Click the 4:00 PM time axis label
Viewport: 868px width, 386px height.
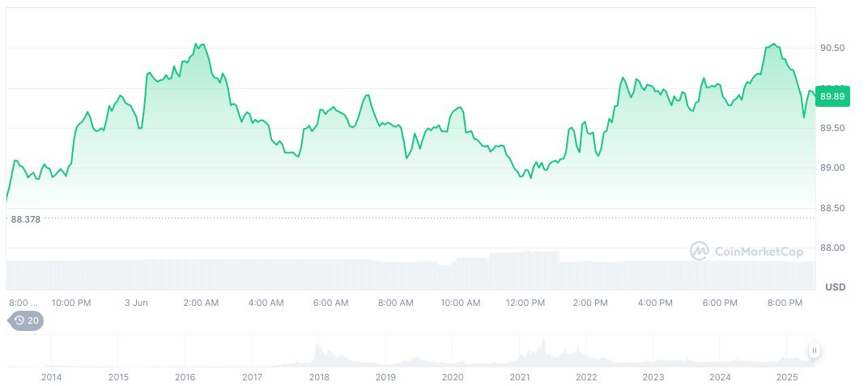[655, 303]
